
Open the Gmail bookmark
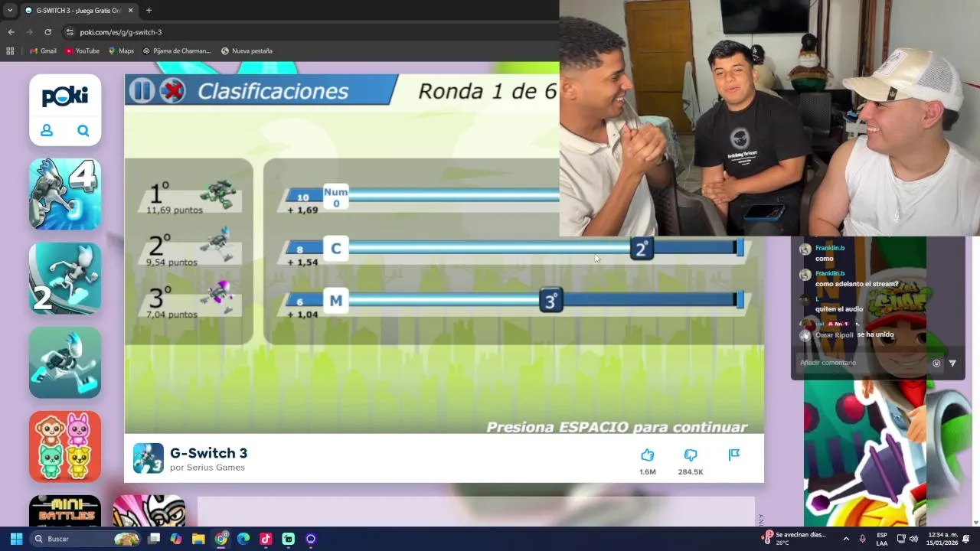click(x=43, y=51)
